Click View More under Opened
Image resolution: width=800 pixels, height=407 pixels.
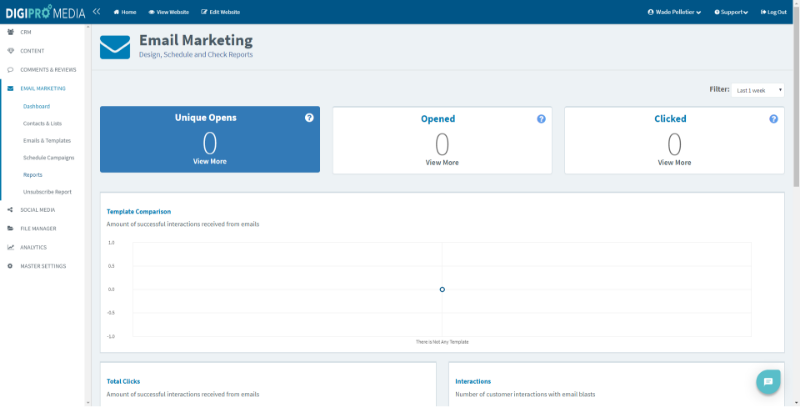click(x=442, y=163)
